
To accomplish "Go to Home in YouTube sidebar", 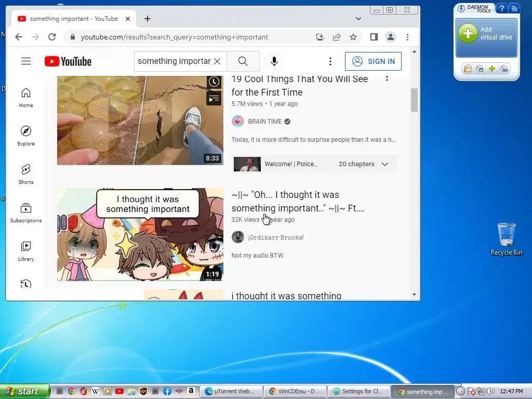I will click(26, 98).
